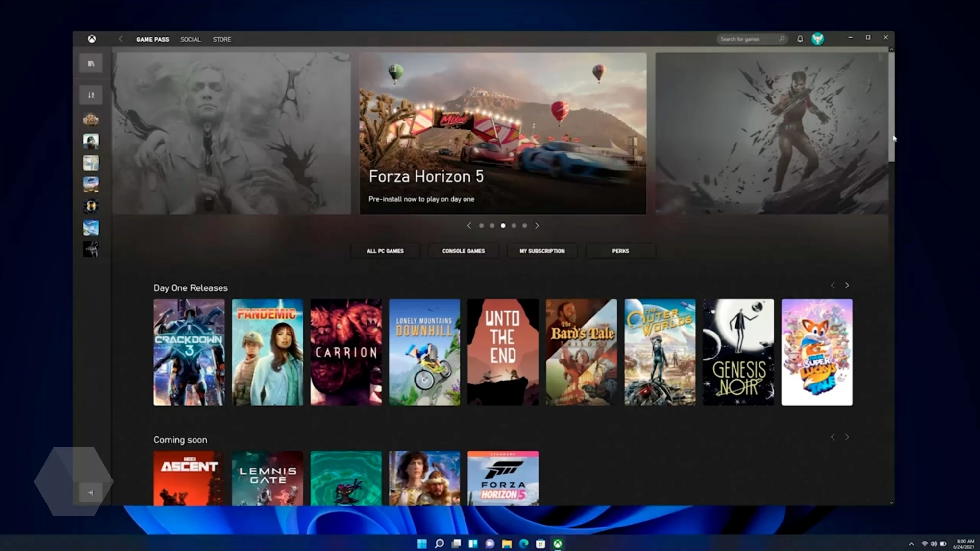The height and width of the screenshot is (551, 980).
Task: Select the library/collection sidebar icon
Action: 91,63
